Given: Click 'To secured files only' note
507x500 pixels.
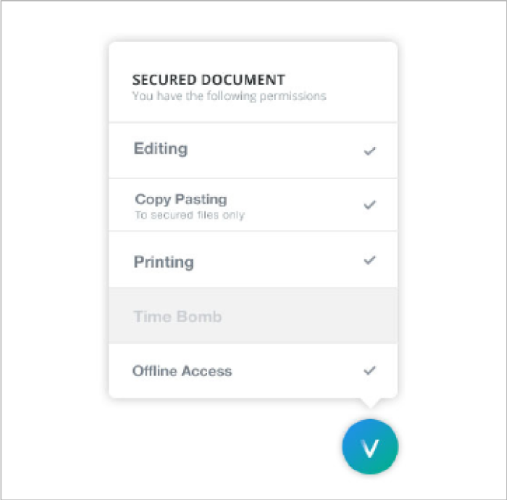Looking at the screenshot, I should 190,215.
